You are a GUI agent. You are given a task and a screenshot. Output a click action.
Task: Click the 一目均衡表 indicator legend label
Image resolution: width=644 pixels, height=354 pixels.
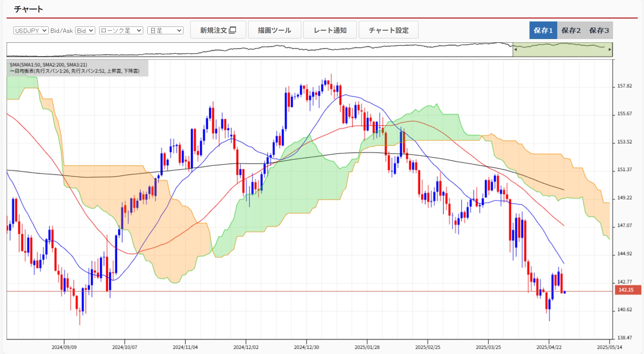(x=75, y=71)
